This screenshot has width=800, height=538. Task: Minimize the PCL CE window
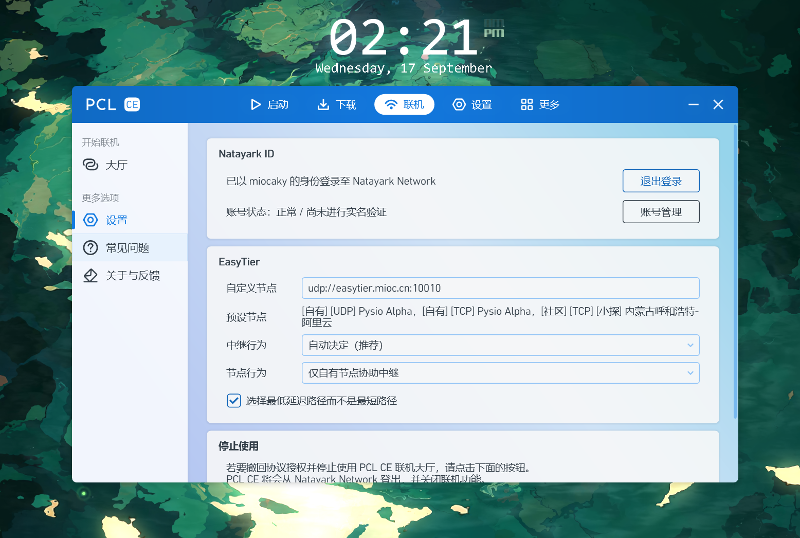(x=694, y=105)
